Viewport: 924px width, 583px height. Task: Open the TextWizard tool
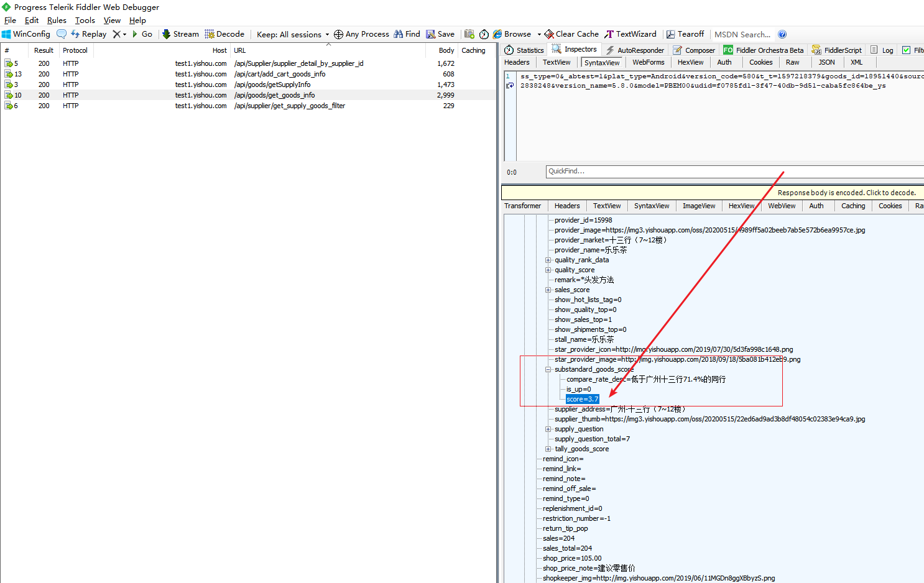pos(631,34)
